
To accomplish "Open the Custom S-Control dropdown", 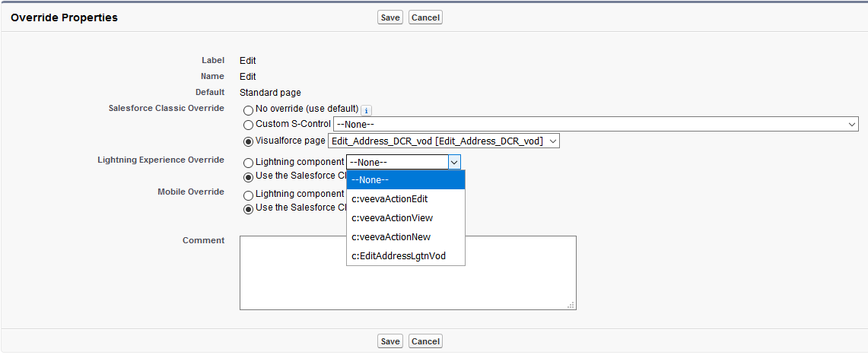I will point(595,124).
